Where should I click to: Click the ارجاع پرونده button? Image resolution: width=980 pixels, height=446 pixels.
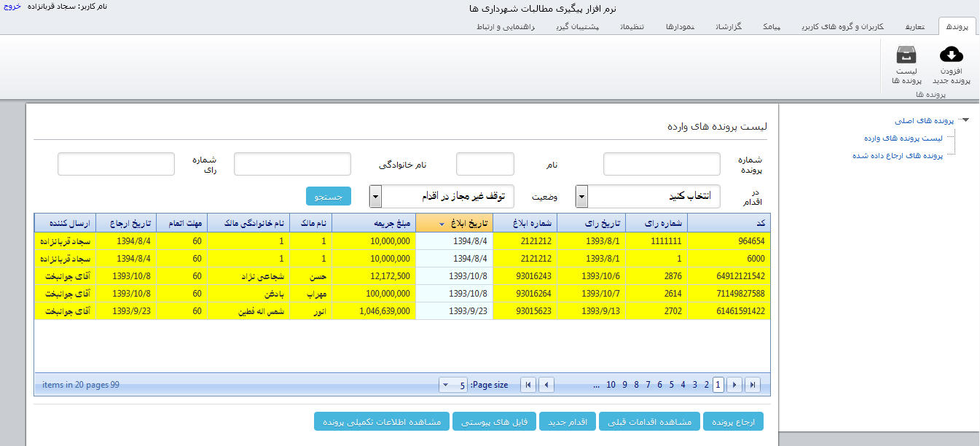coord(733,421)
